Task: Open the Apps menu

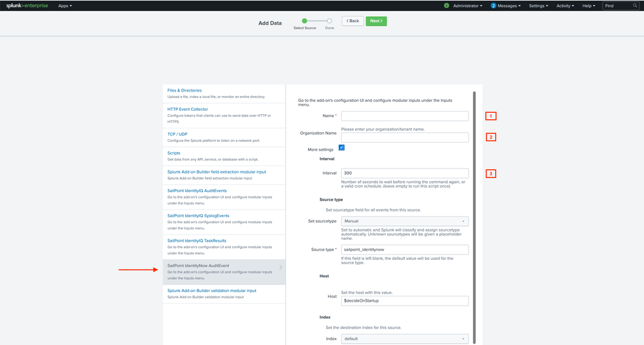Action: [65, 6]
